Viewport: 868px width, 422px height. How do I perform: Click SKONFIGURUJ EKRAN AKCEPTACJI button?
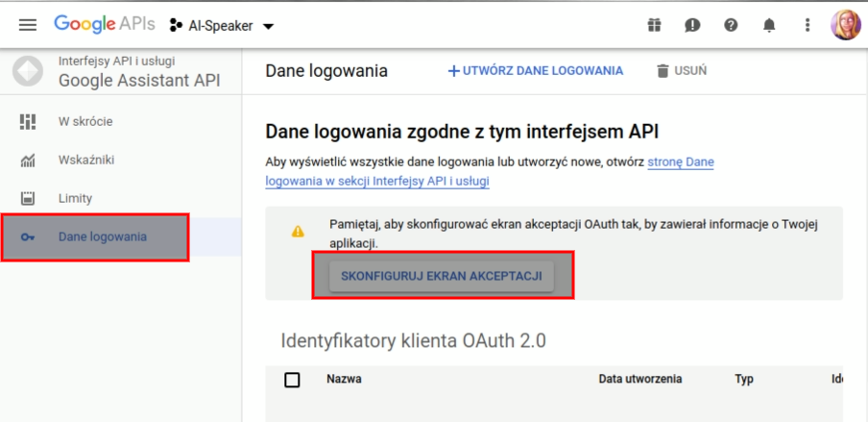[x=441, y=276]
